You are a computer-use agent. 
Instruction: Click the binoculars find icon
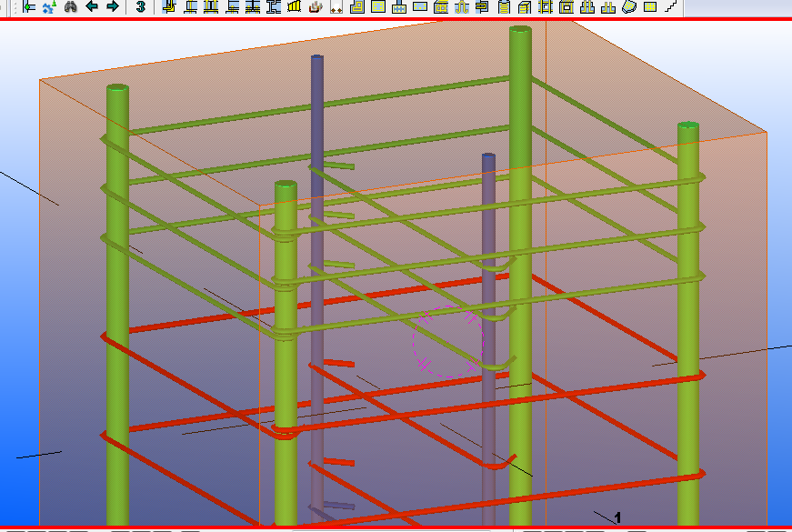pos(70,6)
